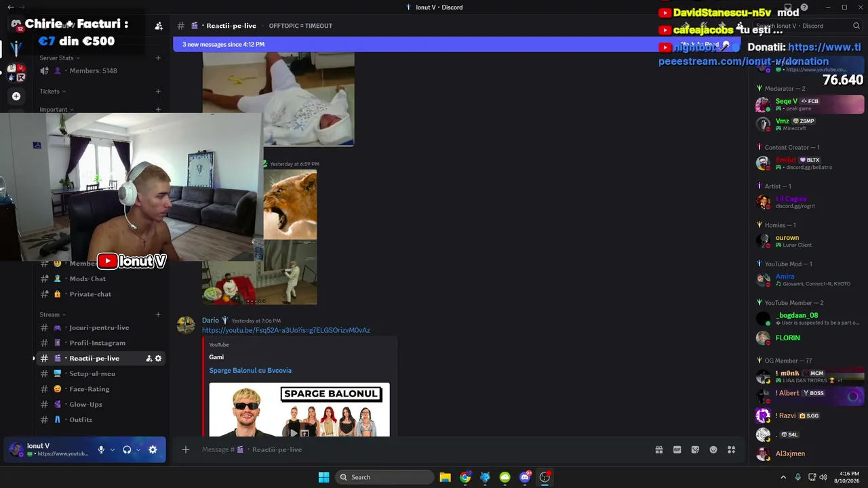Open headphone output options arrow
The width and height of the screenshot is (868, 488).
[x=138, y=449]
